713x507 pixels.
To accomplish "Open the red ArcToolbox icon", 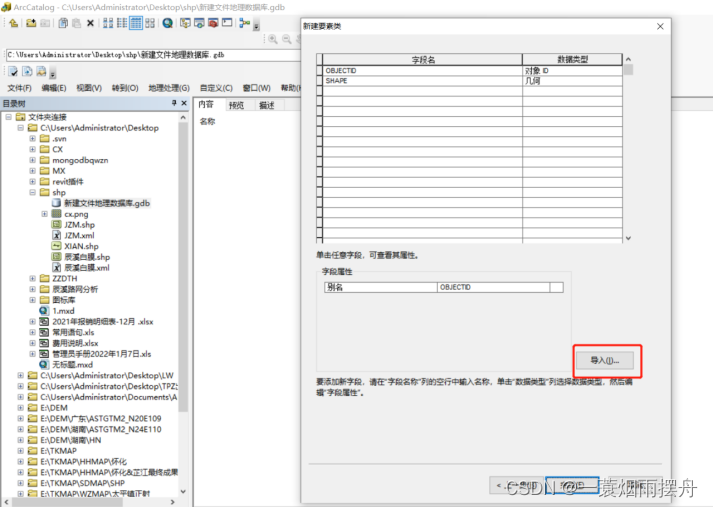I will pyautogui.click(x=213, y=23).
